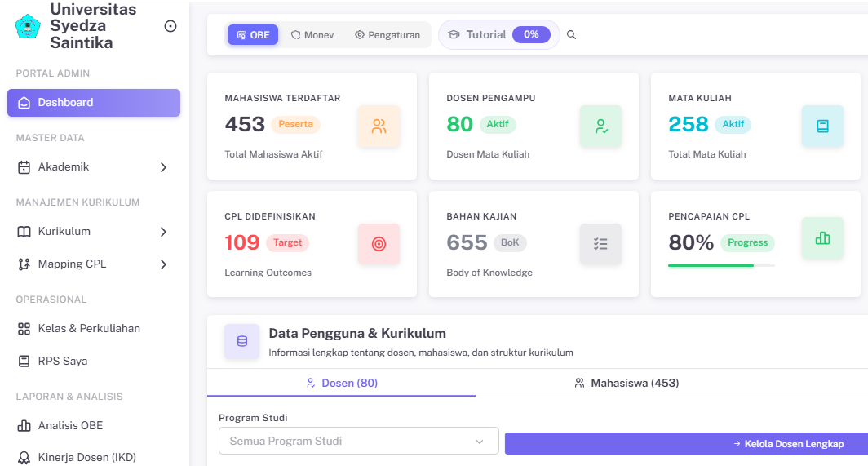
Task: Click the Bahan Kajian checklist icon
Action: [x=600, y=244]
